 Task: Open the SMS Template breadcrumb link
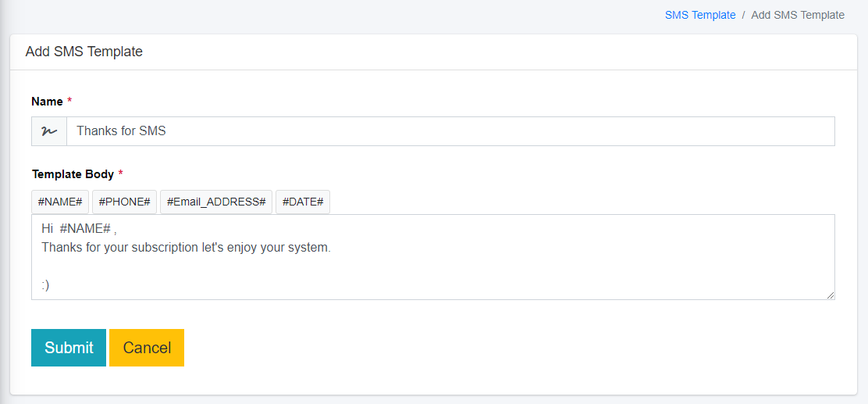pyautogui.click(x=699, y=15)
